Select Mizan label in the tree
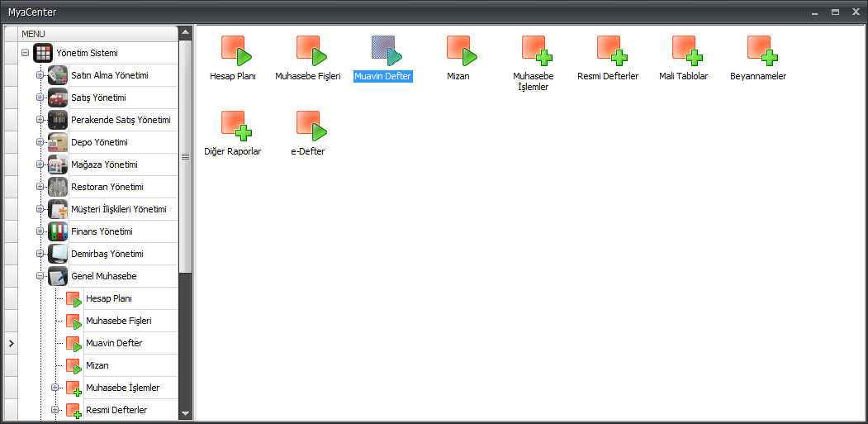 point(97,365)
